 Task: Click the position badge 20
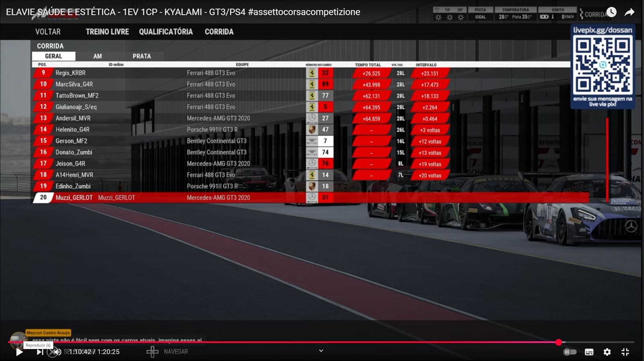pos(43,197)
